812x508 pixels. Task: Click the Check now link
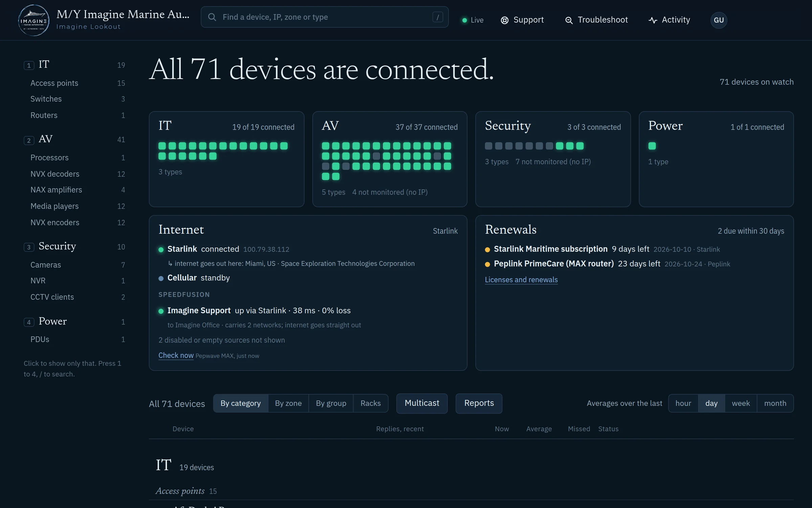tap(176, 355)
